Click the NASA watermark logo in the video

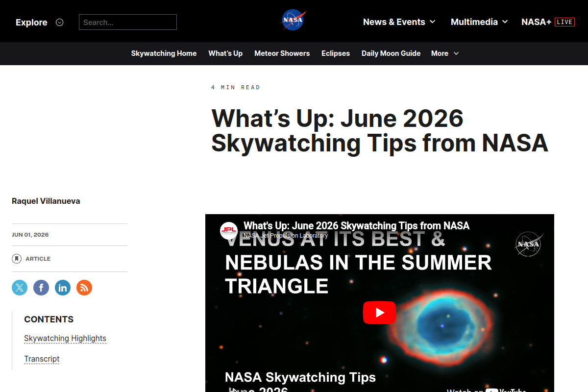pos(529,244)
